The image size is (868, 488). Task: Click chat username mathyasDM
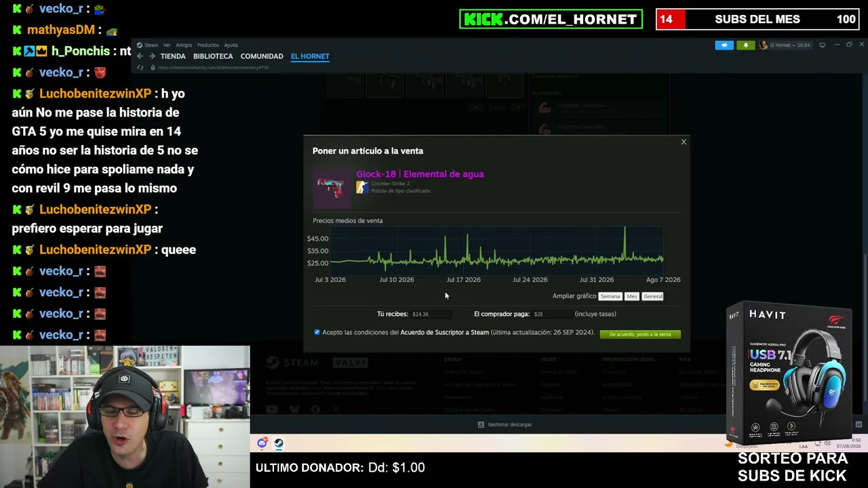(61, 30)
